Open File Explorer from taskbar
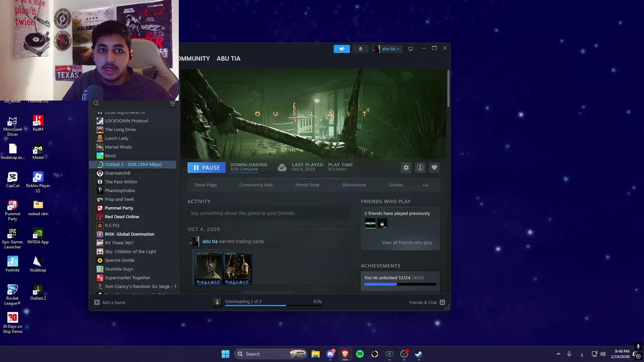 point(315,354)
